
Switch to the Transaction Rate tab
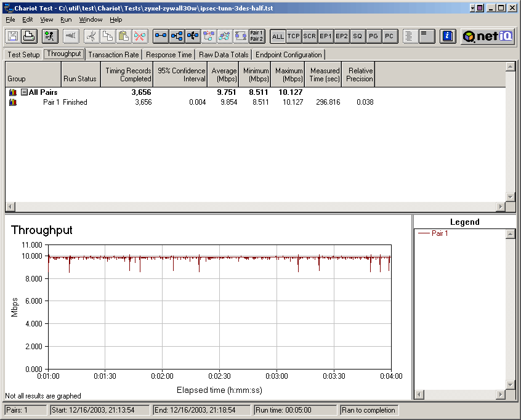tap(113, 55)
